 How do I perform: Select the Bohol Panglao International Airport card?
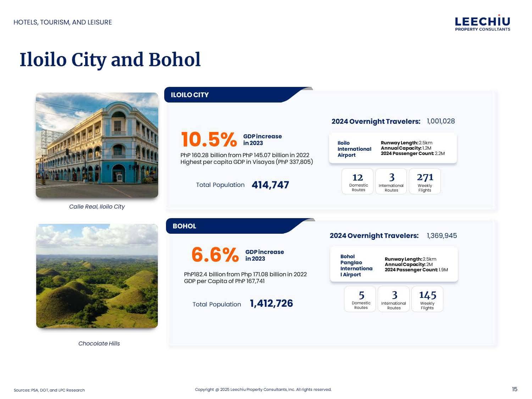(x=394, y=265)
